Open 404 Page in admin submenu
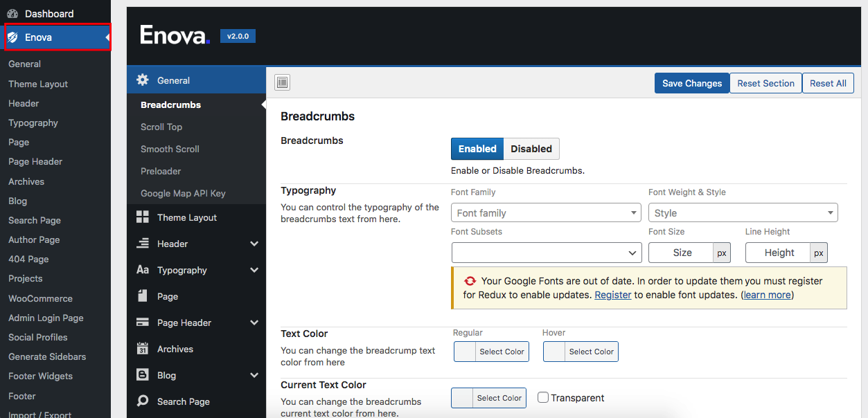 (x=28, y=259)
